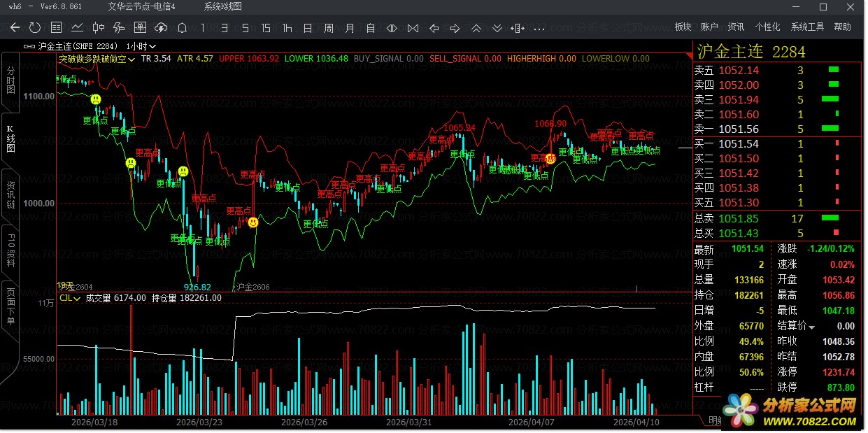Open the three-dot more options icon
This screenshot has height=433, width=868.
[x=539, y=28]
